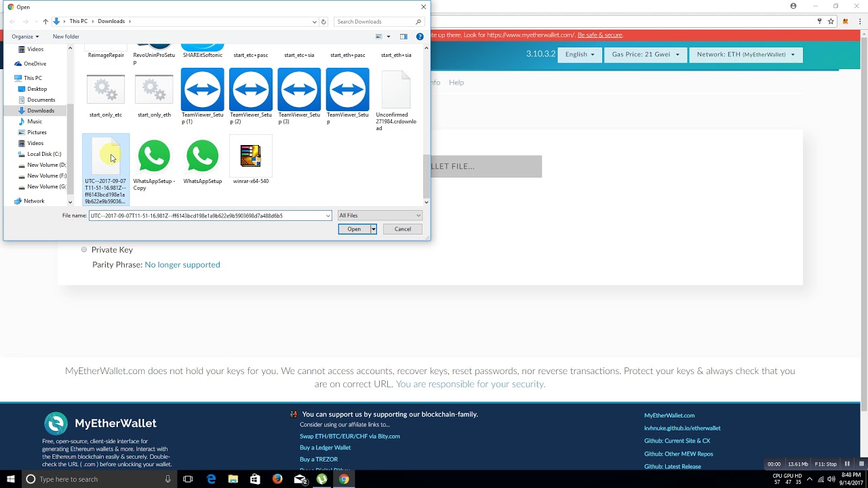Click 'This PC' in address breadcrumb
The height and width of the screenshot is (488, 868).
(x=78, y=22)
